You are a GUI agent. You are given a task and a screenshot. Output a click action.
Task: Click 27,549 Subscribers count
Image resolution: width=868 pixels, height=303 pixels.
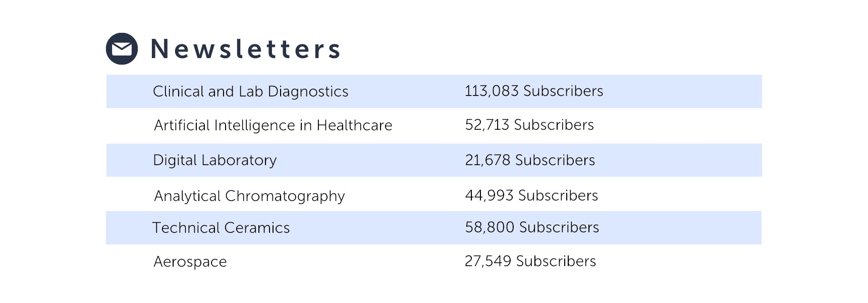coord(530,261)
